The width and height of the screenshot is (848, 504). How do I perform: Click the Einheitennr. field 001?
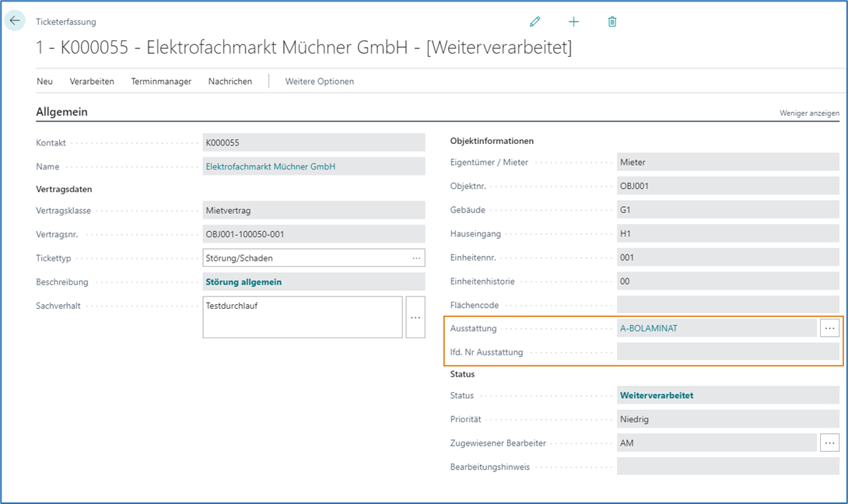[x=728, y=257]
